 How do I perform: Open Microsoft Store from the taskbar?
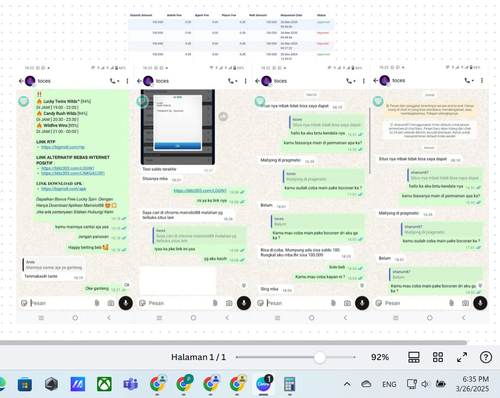tap(25, 384)
